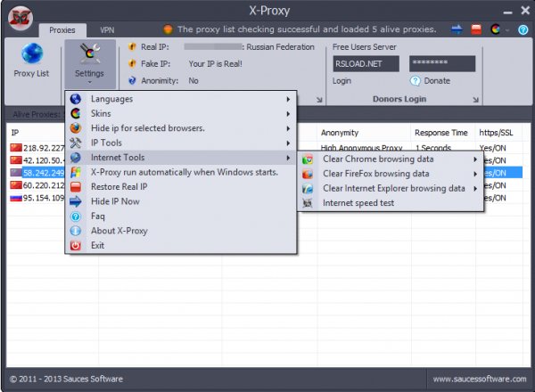Choose X-Proxy run automatically when Windows starts
535x392 pixels.
click(x=180, y=172)
